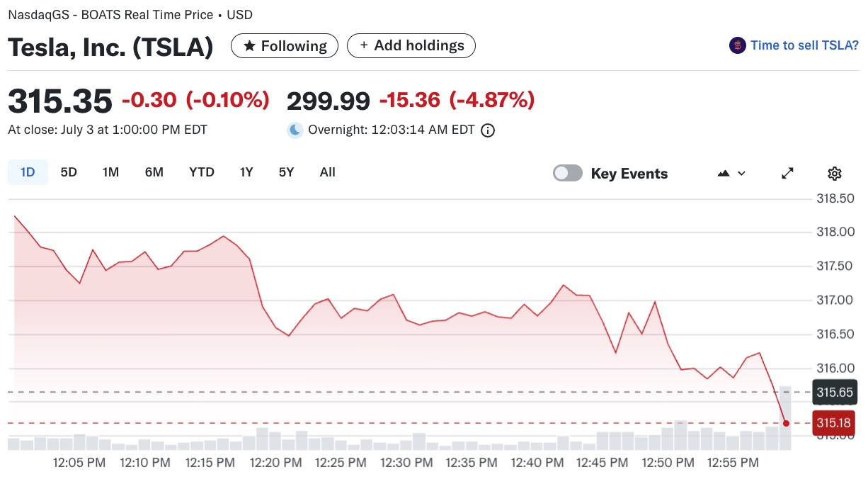
Task: Select All time range
Action: (x=327, y=172)
